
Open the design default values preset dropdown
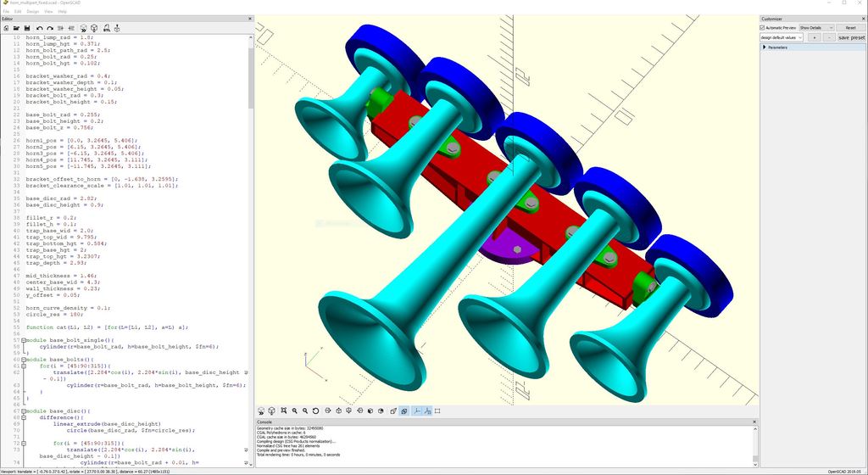point(781,37)
